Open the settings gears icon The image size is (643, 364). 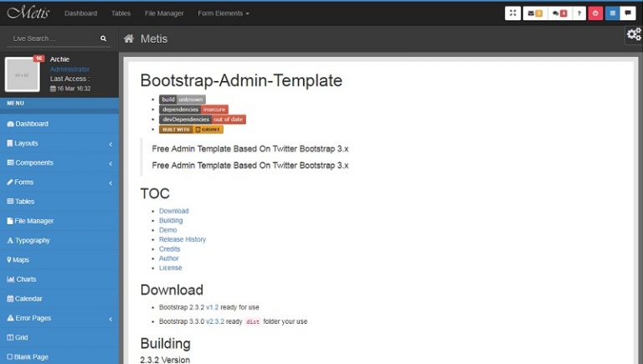tap(634, 34)
